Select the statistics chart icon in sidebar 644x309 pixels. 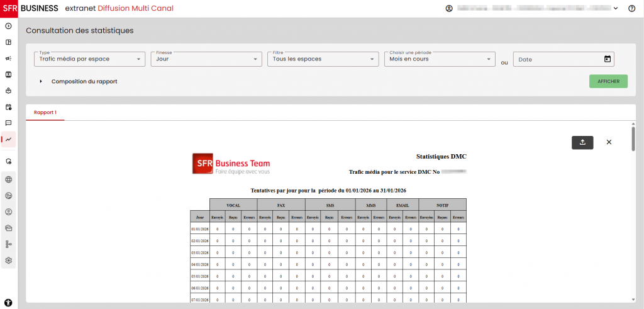pyautogui.click(x=9, y=139)
